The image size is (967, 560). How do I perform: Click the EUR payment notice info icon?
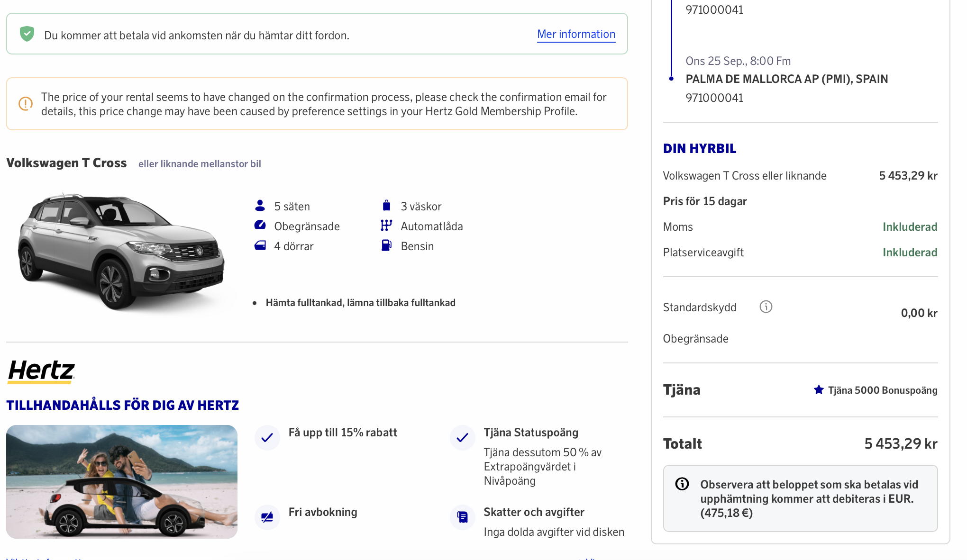(682, 484)
